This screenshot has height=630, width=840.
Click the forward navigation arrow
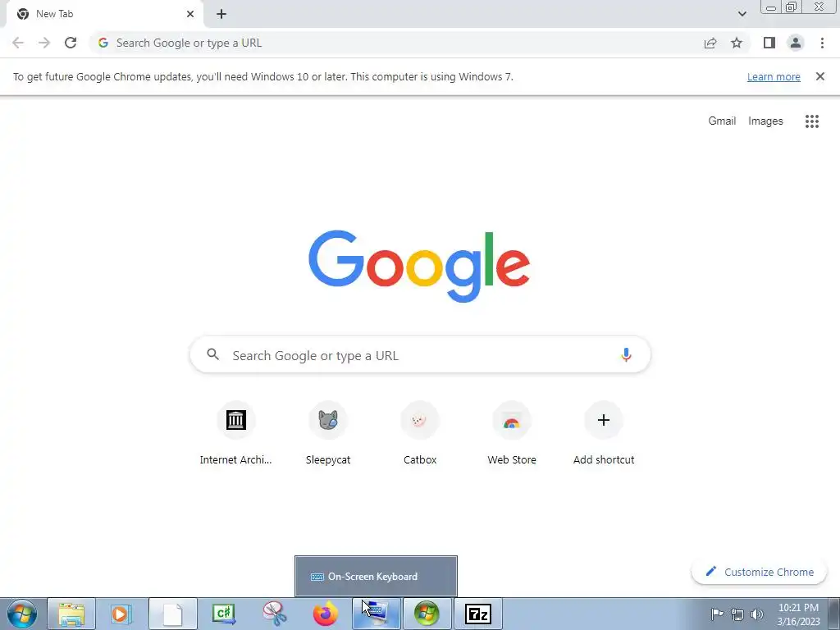44,43
